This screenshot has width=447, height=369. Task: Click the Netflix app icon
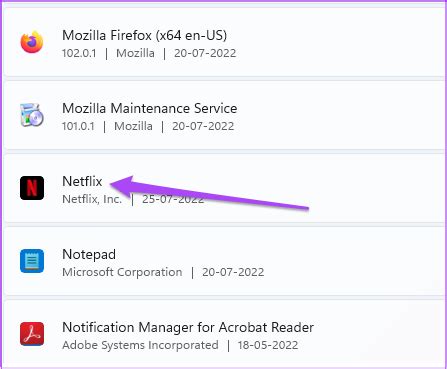click(x=32, y=188)
